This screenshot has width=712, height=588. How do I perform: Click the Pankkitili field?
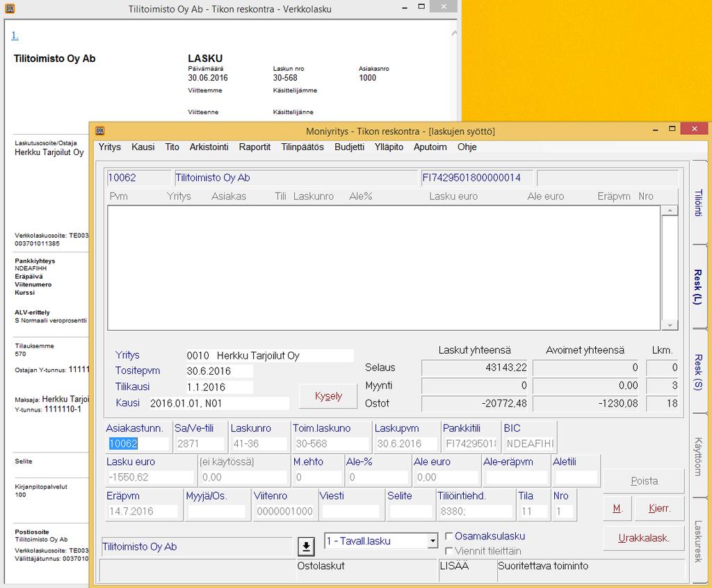[471, 443]
